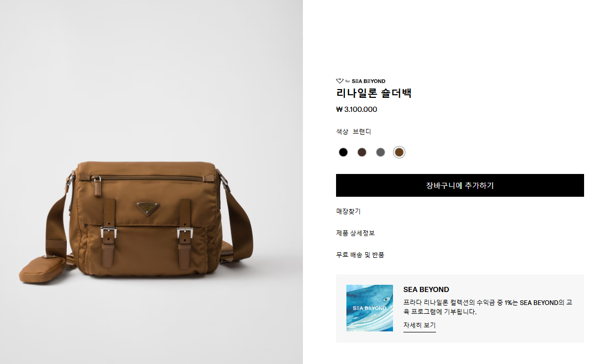611x364 pixels.
Task: Click the 리나일론 숄더백 product title
Action: [374, 93]
